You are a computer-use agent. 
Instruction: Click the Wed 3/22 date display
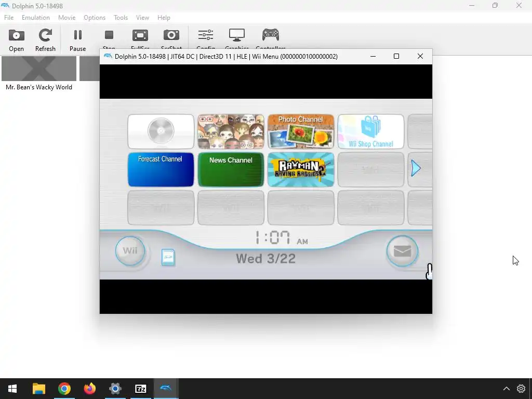(x=265, y=259)
